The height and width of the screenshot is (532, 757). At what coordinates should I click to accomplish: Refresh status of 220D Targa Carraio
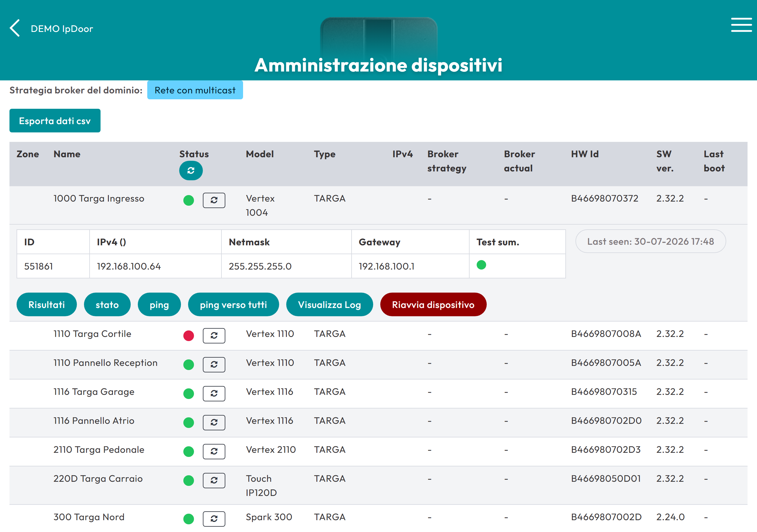pyautogui.click(x=214, y=481)
